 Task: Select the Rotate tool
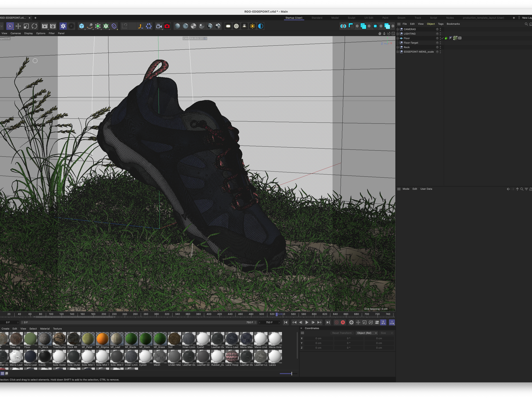point(34,26)
